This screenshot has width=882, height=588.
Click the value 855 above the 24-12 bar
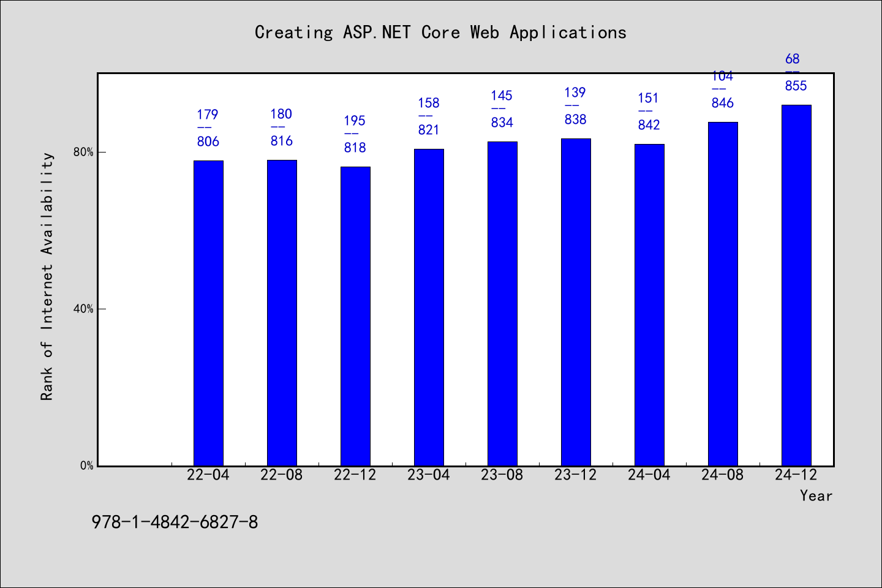[x=796, y=86]
